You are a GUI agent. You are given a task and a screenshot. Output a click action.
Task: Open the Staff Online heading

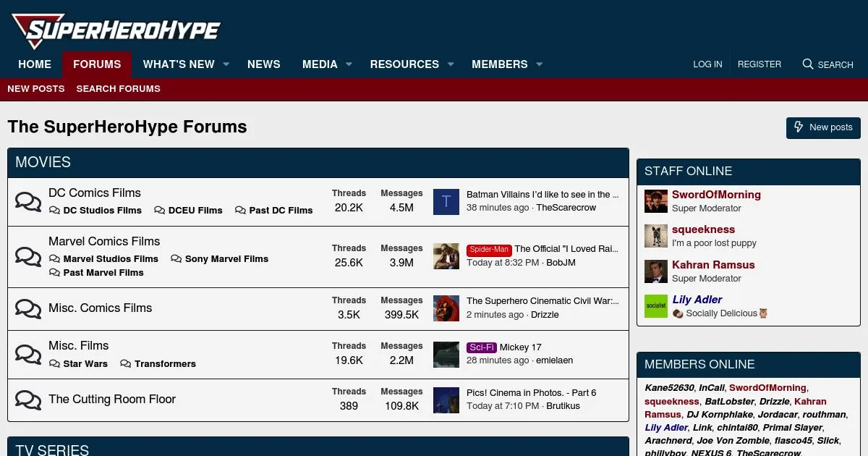pyautogui.click(x=689, y=172)
